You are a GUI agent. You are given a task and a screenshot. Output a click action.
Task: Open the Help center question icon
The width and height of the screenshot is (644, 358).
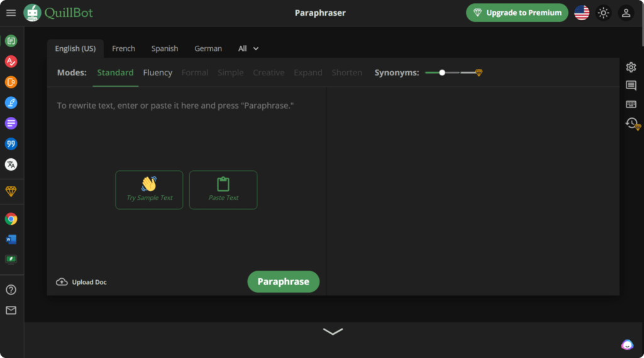point(11,290)
